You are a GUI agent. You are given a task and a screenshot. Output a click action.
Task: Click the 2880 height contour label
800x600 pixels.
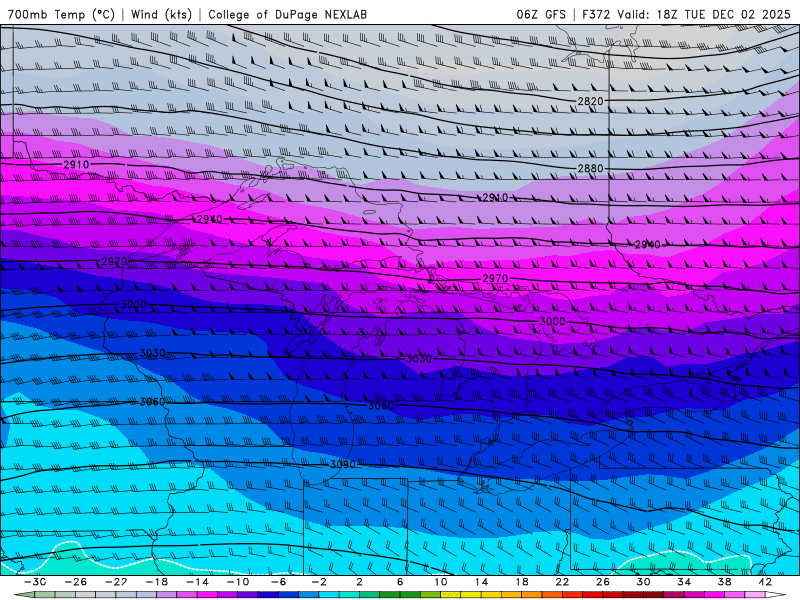pyautogui.click(x=590, y=168)
